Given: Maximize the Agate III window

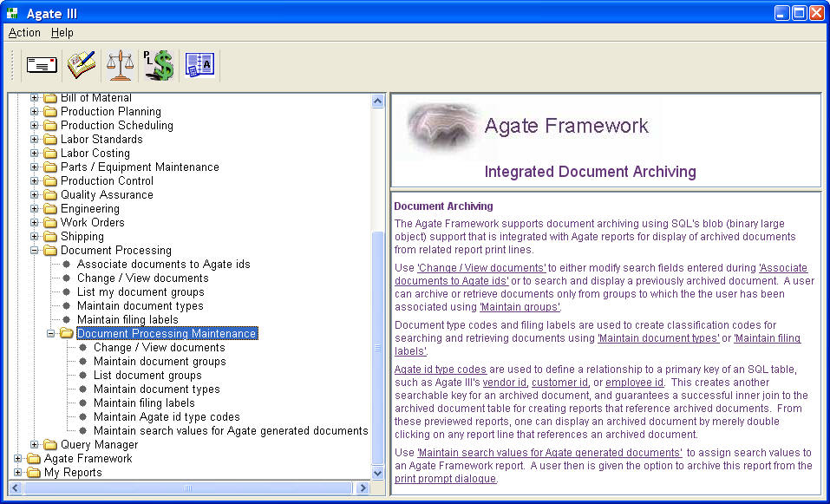Looking at the screenshot, I should [799, 13].
